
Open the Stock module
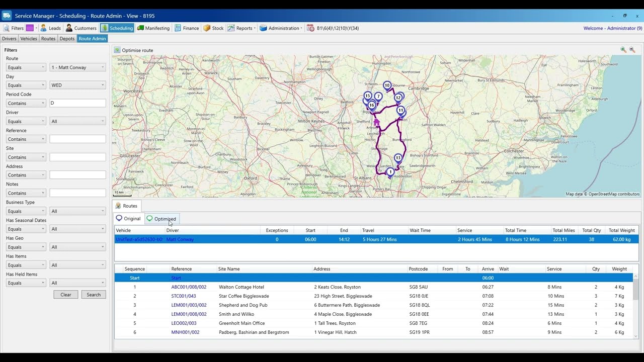(214, 28)
